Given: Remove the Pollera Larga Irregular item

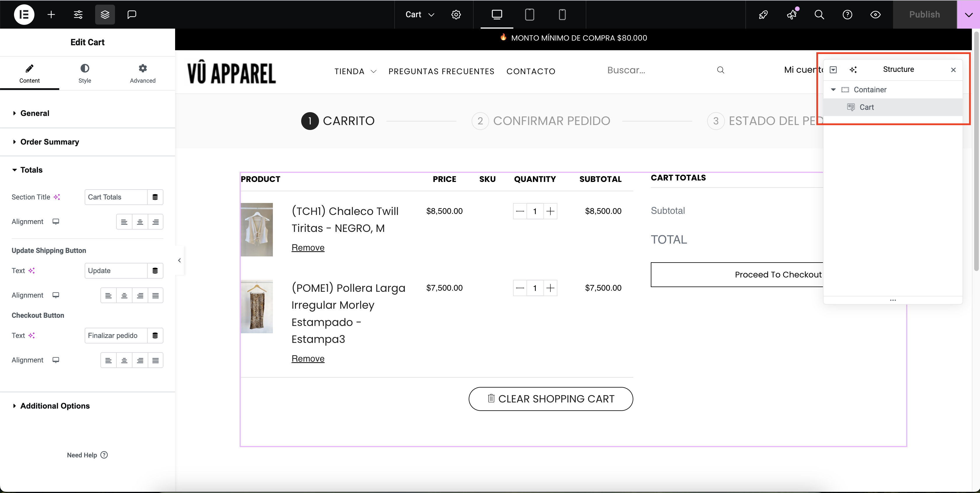Looking at the screenshot, I should [x=308, y=359].
